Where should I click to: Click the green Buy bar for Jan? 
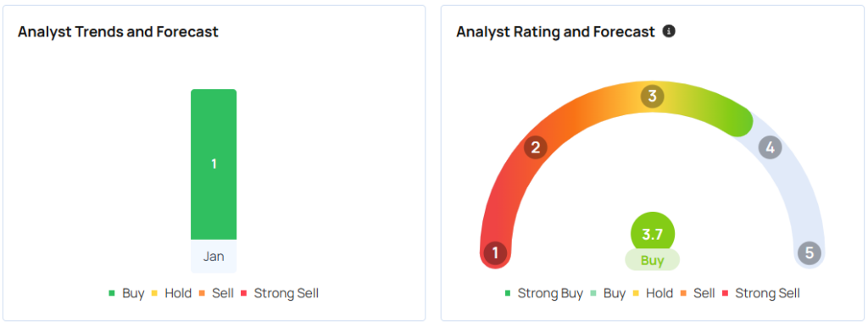[x=214, y=164]
